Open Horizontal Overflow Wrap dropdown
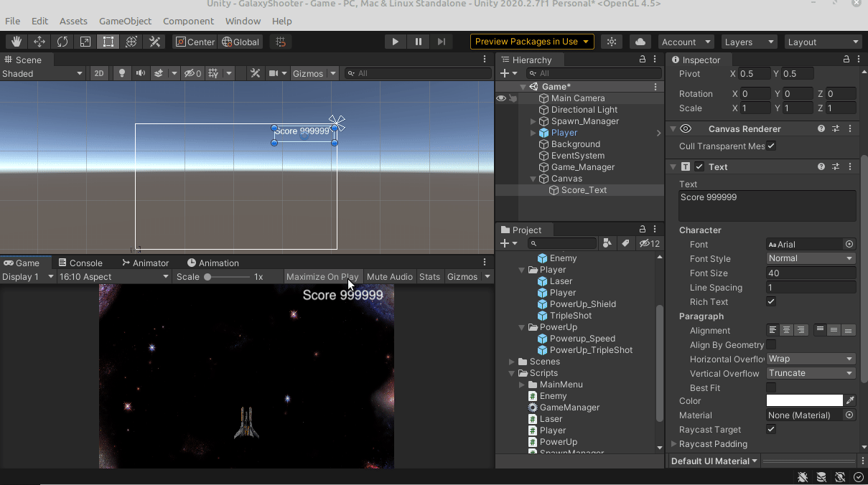868x485 pixels. [x=811, y=359]
